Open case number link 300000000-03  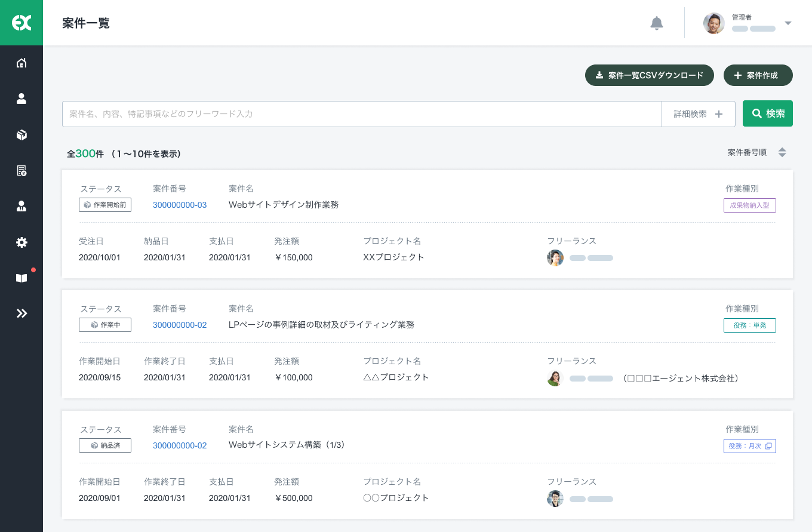tap(180, 205)
